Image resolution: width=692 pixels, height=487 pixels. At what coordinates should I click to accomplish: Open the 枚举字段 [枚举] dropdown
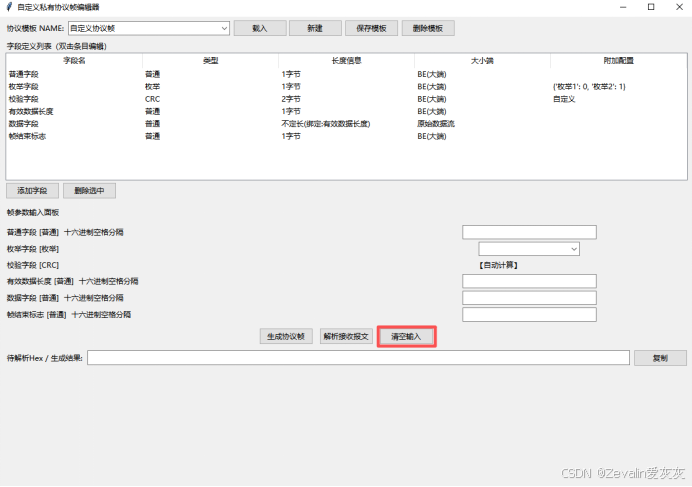click(529, 249)
